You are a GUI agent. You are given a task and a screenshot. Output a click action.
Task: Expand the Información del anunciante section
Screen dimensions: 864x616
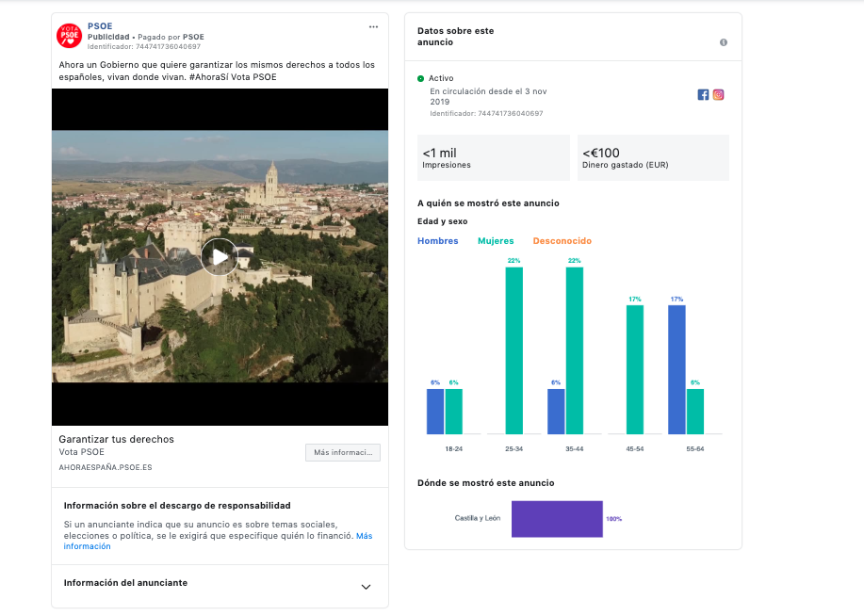tap(220, 586)
